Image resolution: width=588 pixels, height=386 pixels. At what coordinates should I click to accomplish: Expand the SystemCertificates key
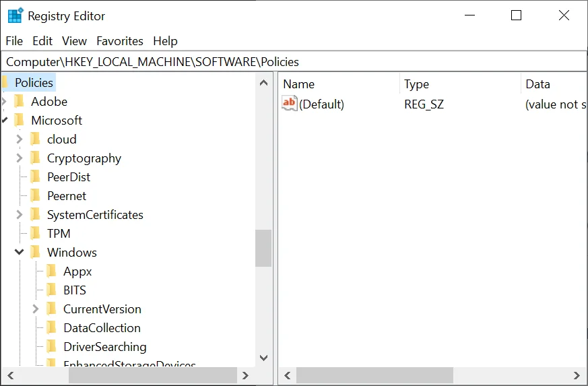coord(20,215)
